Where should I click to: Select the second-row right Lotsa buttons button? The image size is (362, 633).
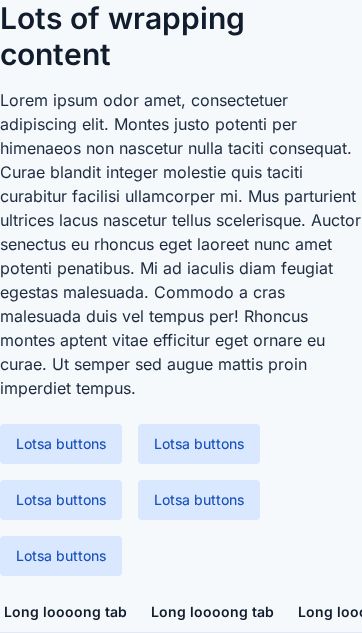[x=199, y=500]
